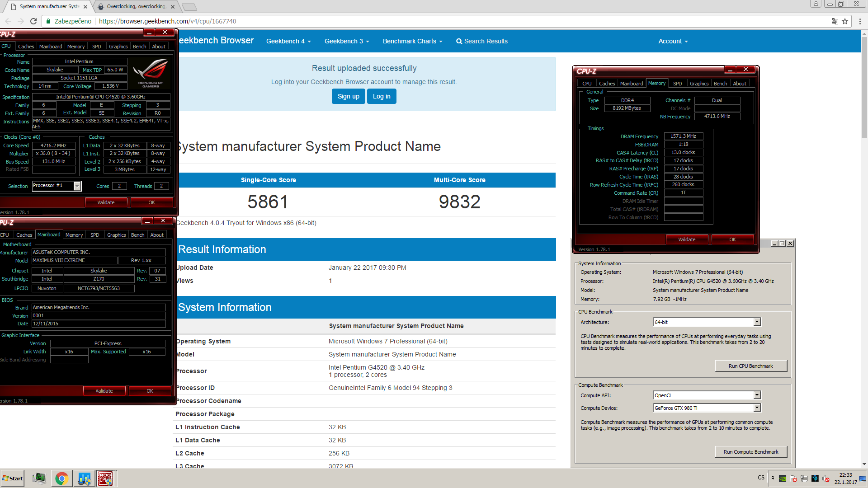This screenshot has width=868, height=488.
Task: Open CPU tab in Memory CPU-Z window
Action: [x=587, y=84]
